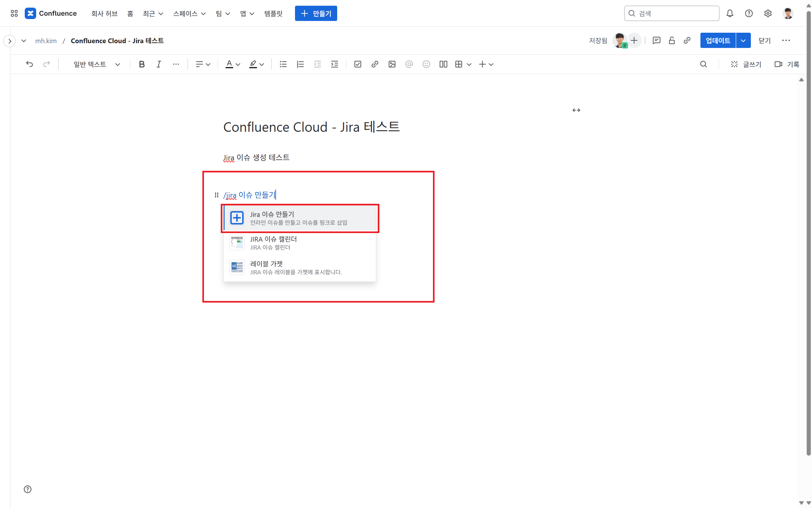
Task: Invite a collaborator with plus icon
Action: pos(634,41)
